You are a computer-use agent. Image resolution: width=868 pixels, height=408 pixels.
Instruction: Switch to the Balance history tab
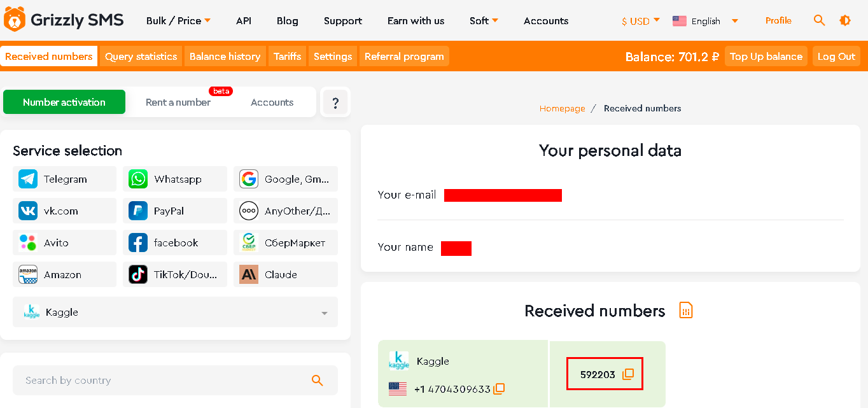tap(225, 56)
